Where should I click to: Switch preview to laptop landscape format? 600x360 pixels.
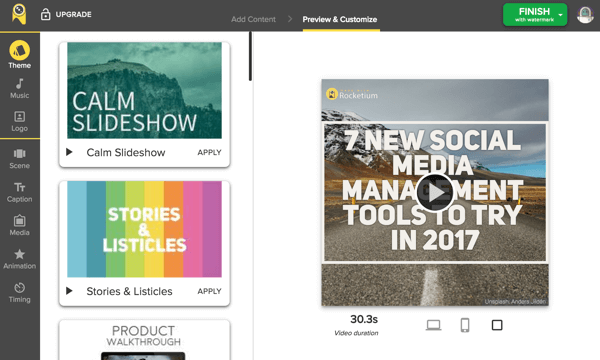click(x=433, y=325)
